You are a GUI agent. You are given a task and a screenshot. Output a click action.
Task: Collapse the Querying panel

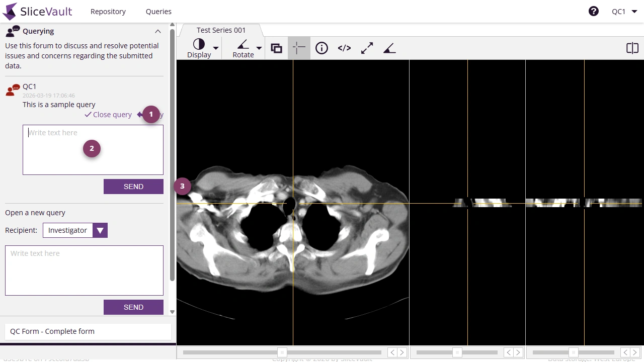[x=158, y=31]
